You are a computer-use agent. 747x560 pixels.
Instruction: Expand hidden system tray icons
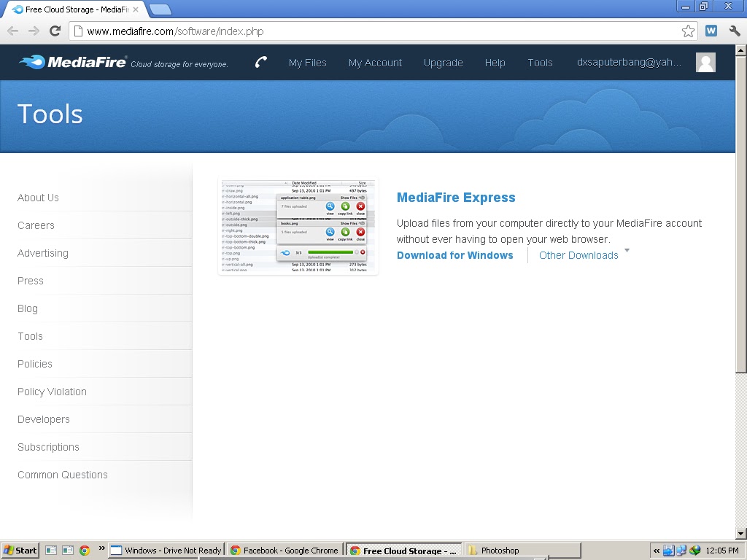pyautogui.click(x=657, y=551)
